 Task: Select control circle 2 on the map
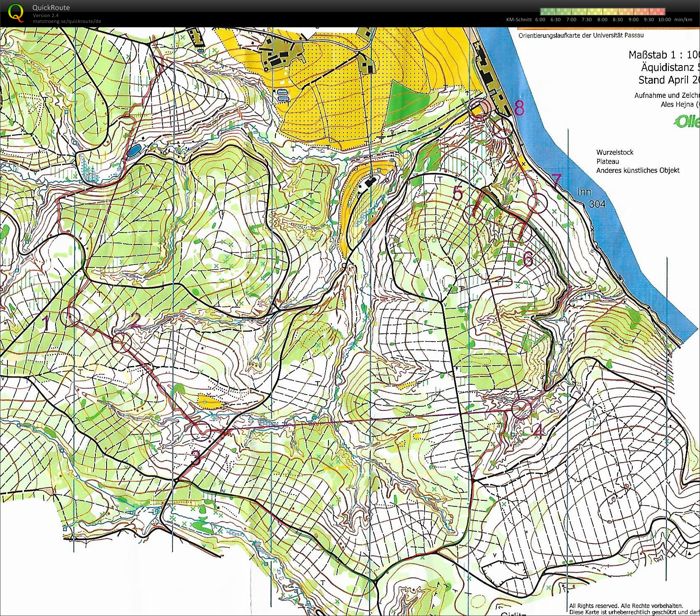tap(122, 342)
